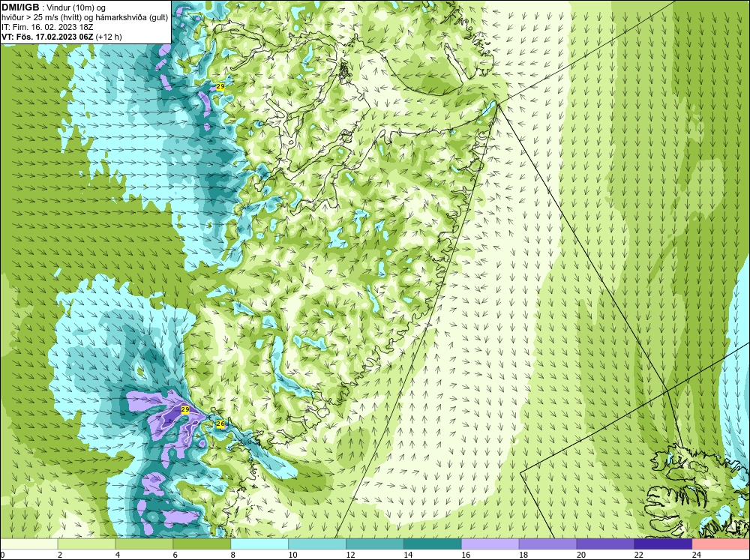Image resolution: width=750 pixels, height=560 pixels.
Task: Click the 'VT: Fös. 17.02.2023 06Z' valid time
Action: [47, 37]
